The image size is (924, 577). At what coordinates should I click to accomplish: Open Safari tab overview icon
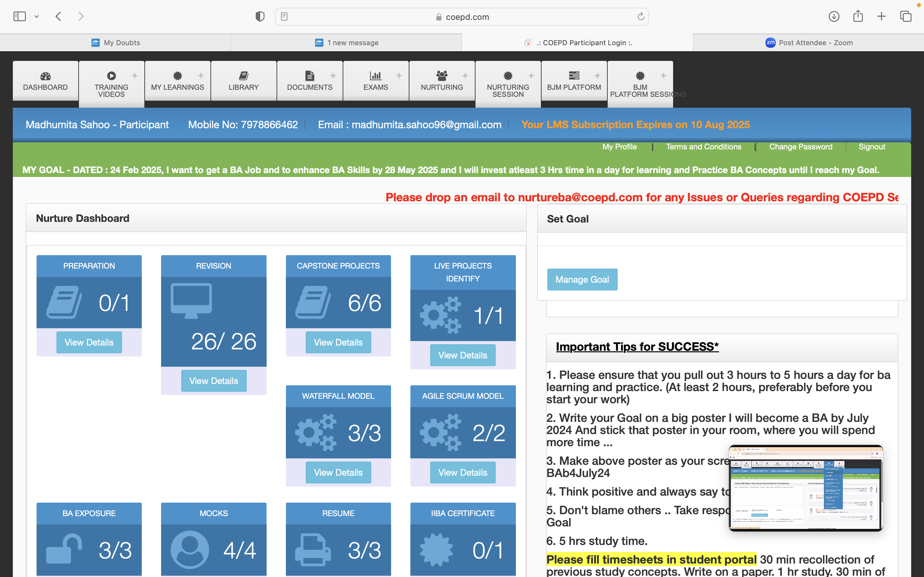pos(906,16)
